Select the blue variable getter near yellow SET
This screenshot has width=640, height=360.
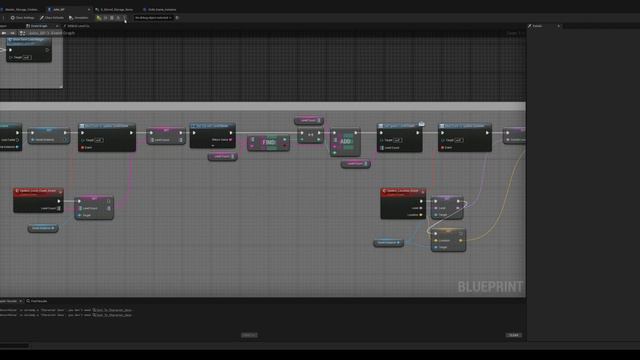click(x=388, y=243)
